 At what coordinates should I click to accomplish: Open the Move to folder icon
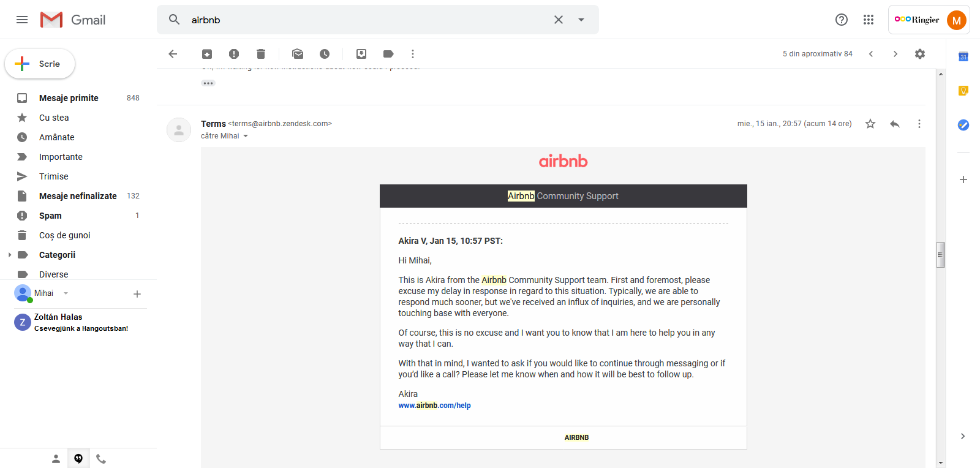(x=361, y=54)
